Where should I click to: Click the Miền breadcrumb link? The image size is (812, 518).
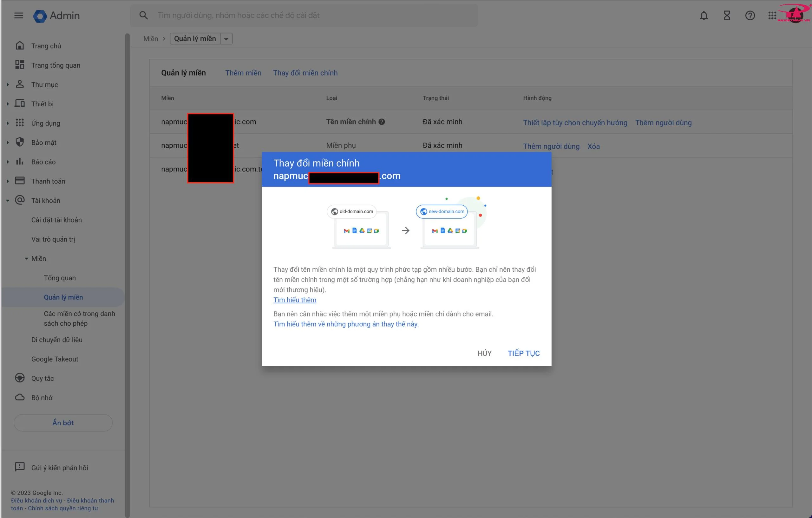pyautogui.click(x=150, y=38)
